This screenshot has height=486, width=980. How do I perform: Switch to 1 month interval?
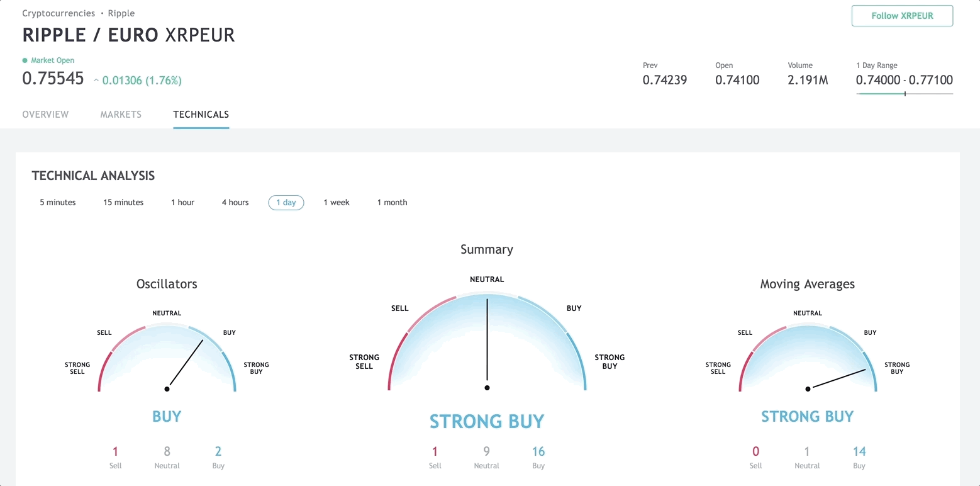pyautogui.click(x=392, y=202)
